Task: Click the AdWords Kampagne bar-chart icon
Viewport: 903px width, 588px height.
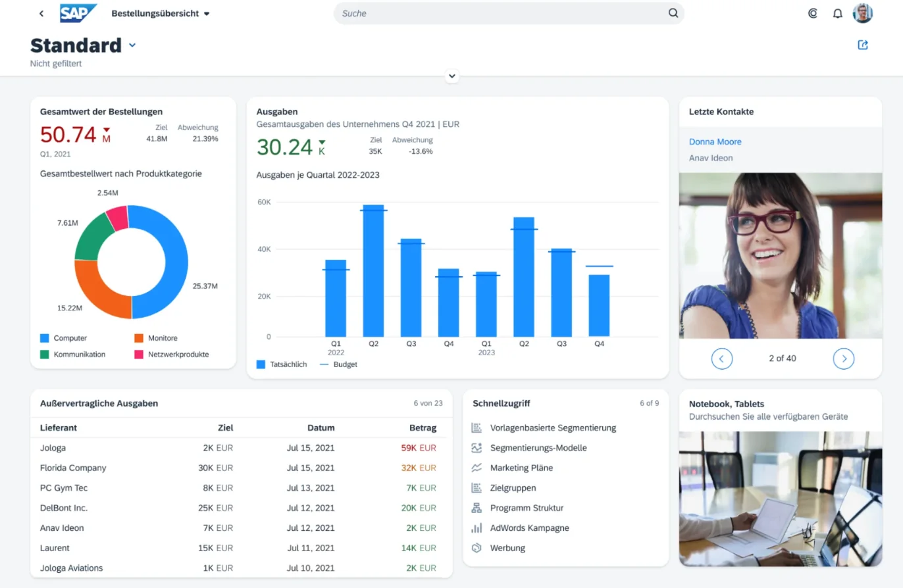Action: click(477, 527)
